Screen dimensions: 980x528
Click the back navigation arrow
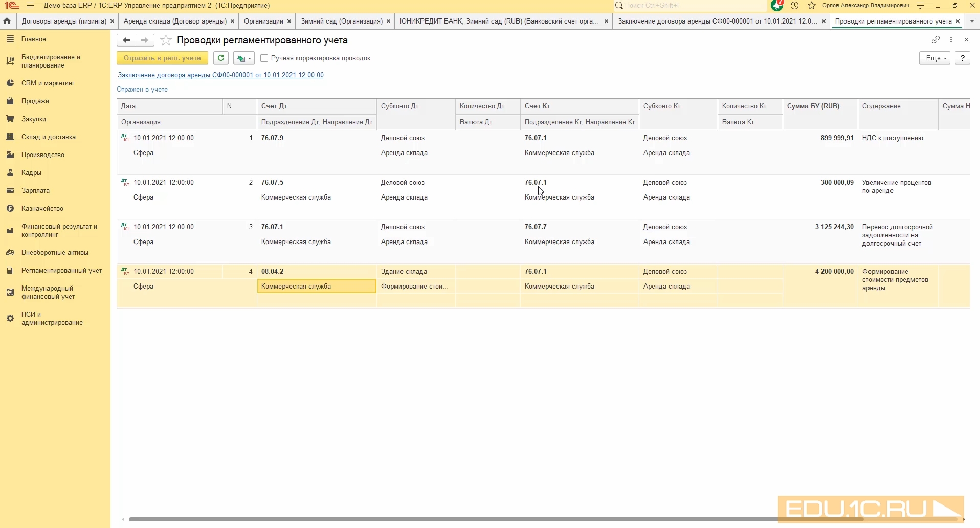click(x=126, y=40)
